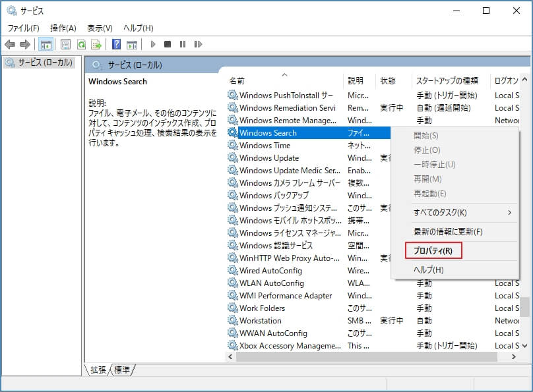Select Windows モバイル ホットスポット row

pyautogui.click(x=309, y=221)
